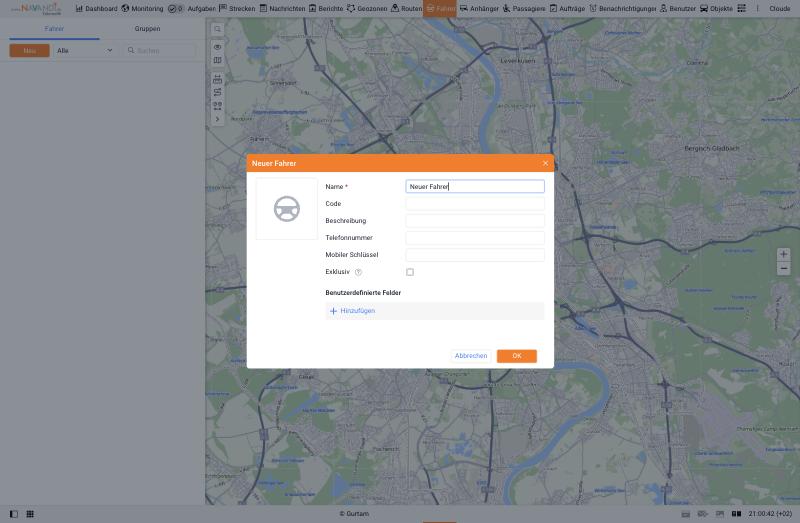Image resolution: width=800 pixels, height=523 pixels.
Task: Go to the Monitoring section
Action: [142, 8]
